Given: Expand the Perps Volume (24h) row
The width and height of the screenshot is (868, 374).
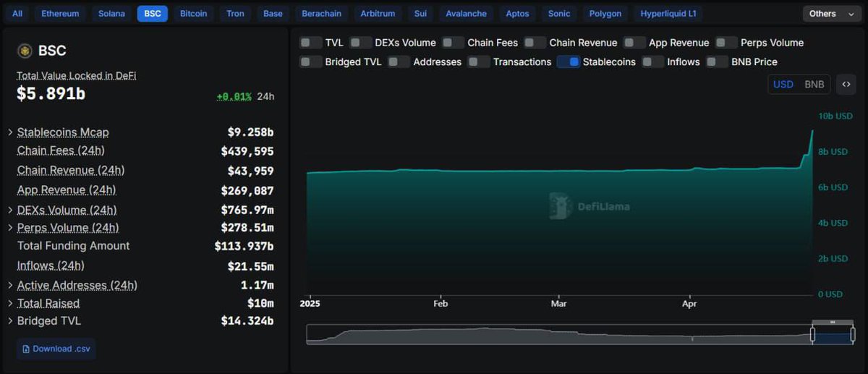Looking at the screenshot, I should click(x=10, y=228).
